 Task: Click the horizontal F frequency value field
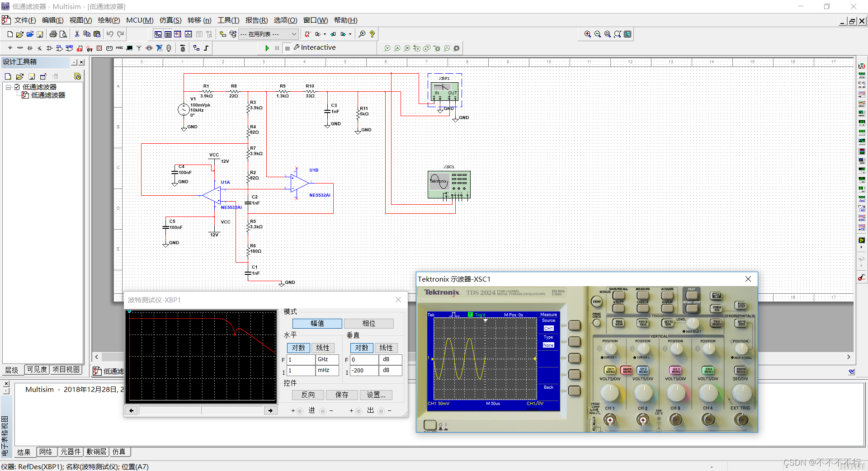coord(301,360)
